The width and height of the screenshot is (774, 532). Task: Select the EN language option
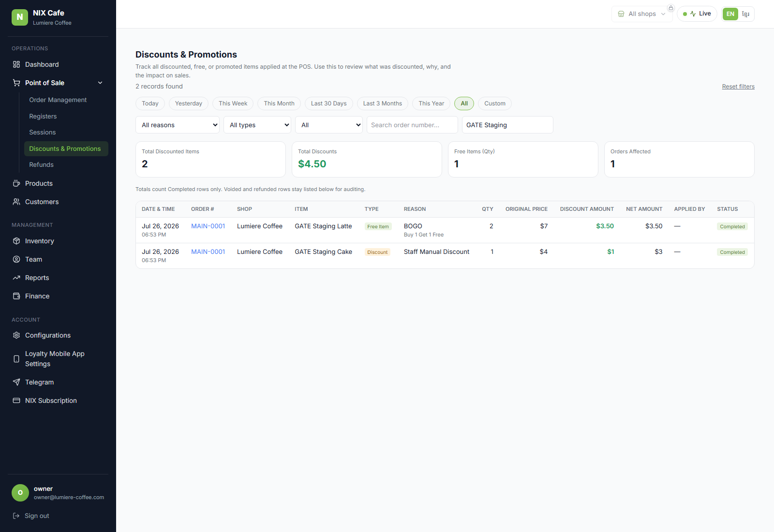click(x=730, y=14)
